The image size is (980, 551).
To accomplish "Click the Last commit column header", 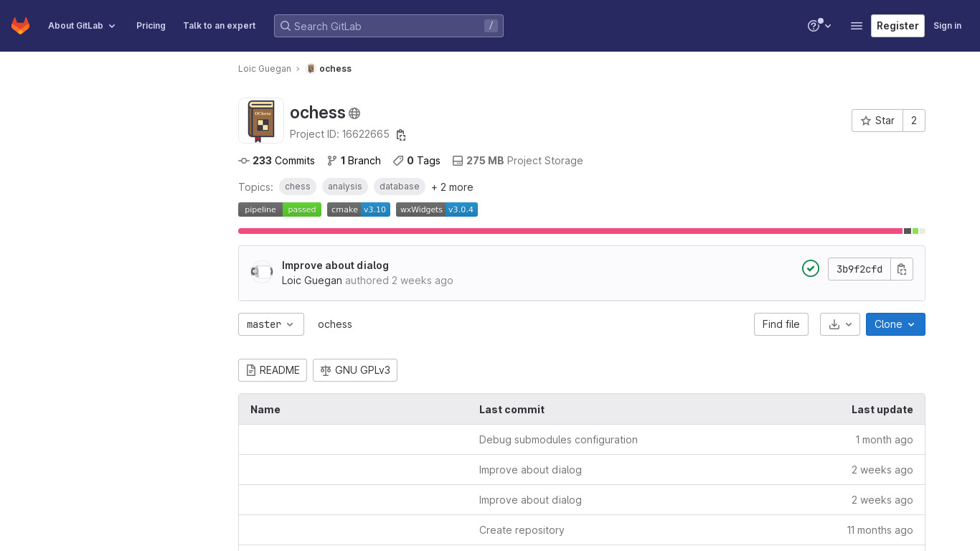I will tap(512, 410).
